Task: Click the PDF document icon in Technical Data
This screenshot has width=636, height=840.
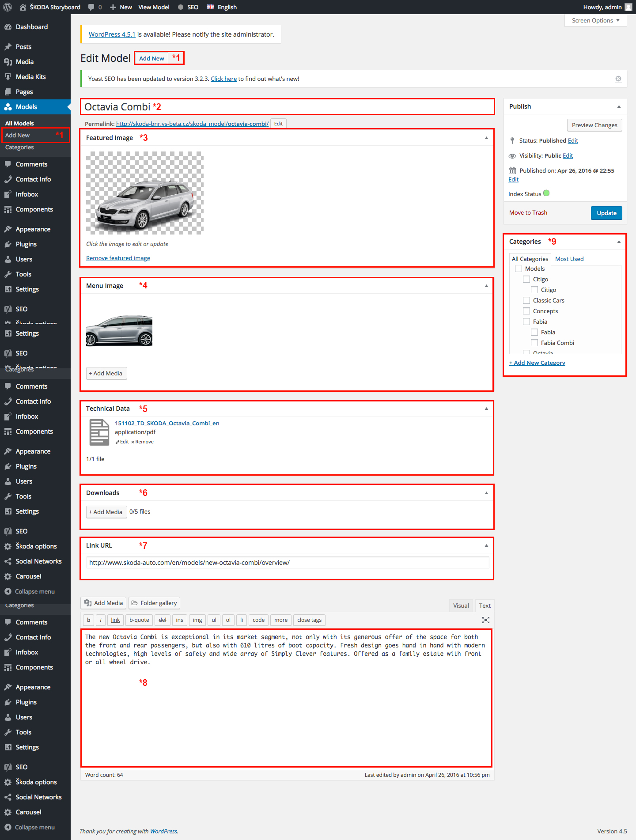Action: [99, 432]
